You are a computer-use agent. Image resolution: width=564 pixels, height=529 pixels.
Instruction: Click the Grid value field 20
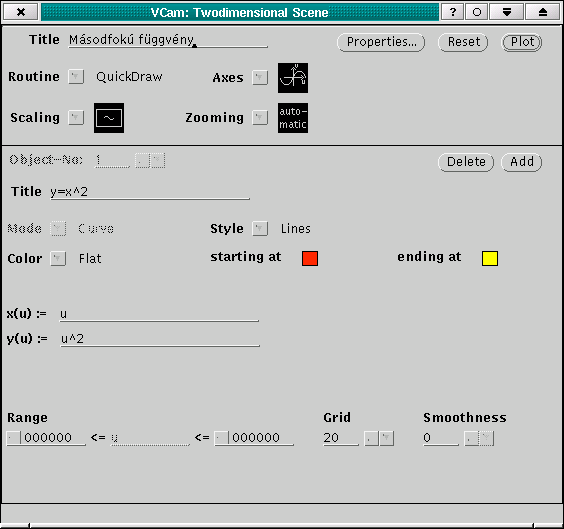point(341,438)
